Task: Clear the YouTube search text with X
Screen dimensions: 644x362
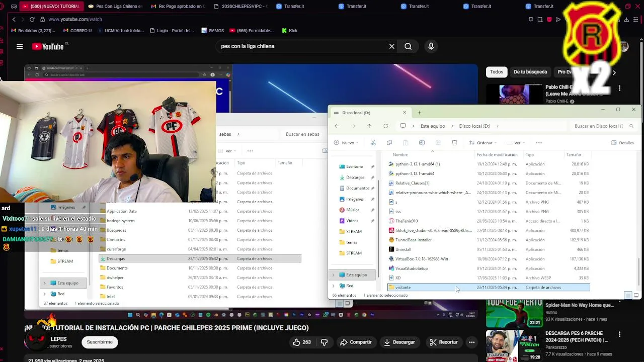Action: click(x=392, y=46)
